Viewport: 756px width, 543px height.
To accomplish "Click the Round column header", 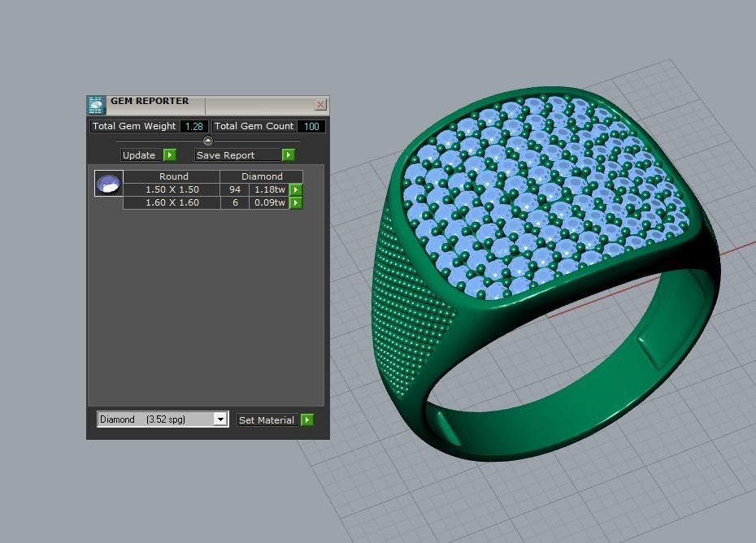I will tap(172, 176).
